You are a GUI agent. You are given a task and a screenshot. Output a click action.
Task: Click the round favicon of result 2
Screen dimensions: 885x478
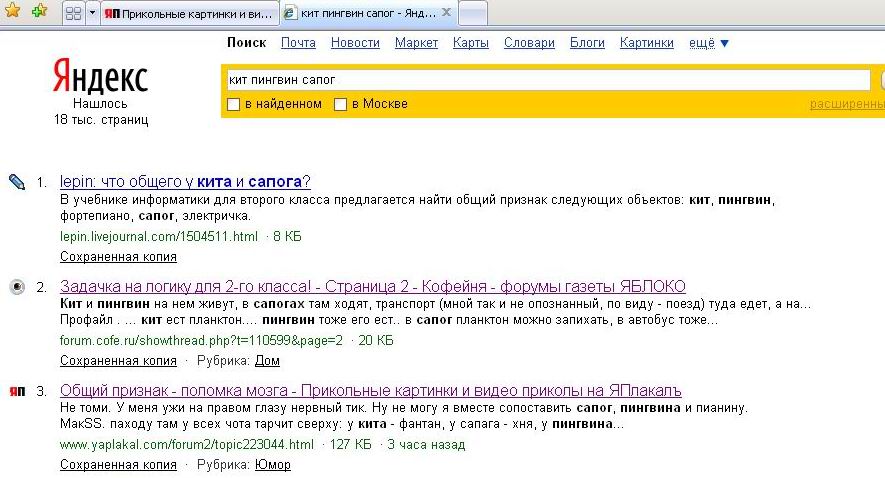point(17,287)
